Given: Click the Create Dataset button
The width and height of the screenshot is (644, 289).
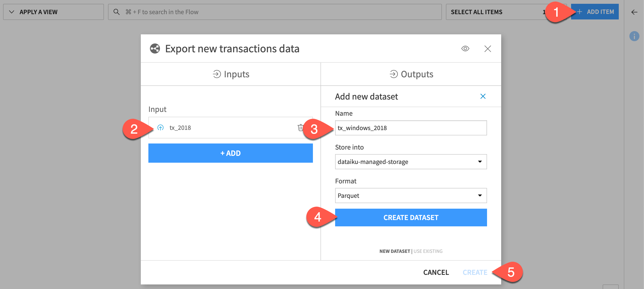Looking at the screenshot, I should 410,217.
